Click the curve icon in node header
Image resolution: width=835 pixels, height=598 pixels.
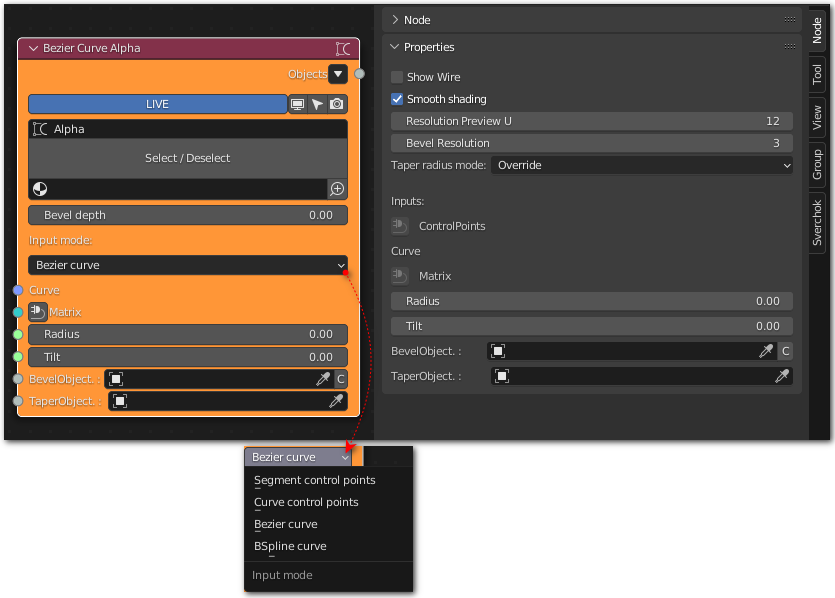click(343, 48)
